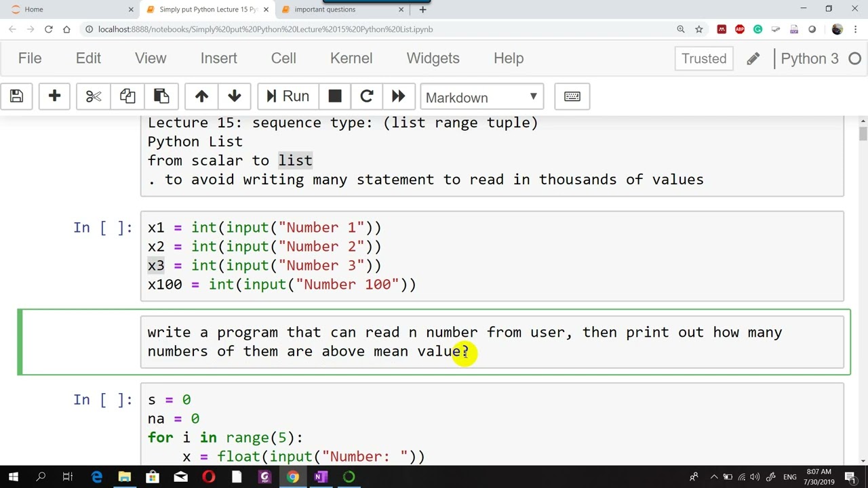The width and height of the screenshot is (868, 488).
Task: Click the kernel idle circle indicator
Action: coord(854,59)
